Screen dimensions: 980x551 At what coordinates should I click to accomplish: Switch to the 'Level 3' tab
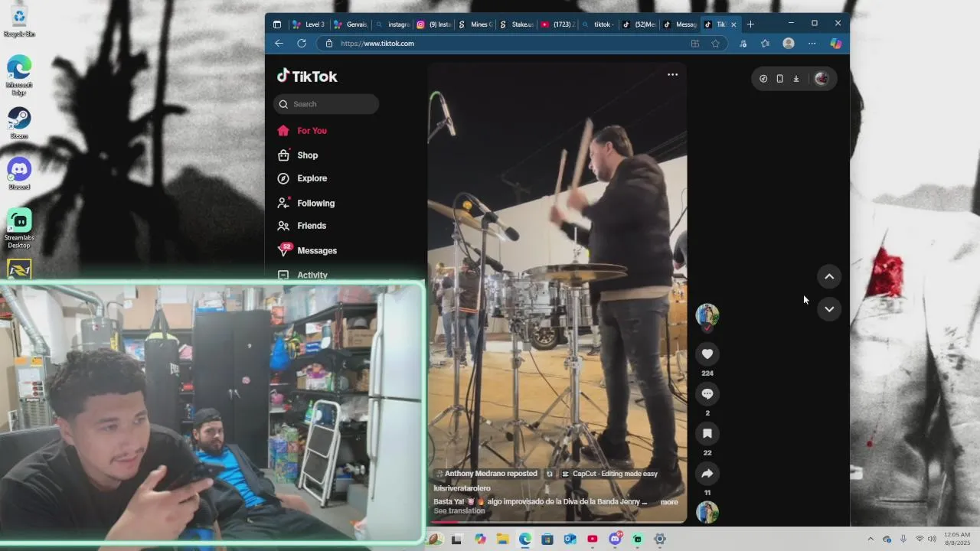[309, 24]
